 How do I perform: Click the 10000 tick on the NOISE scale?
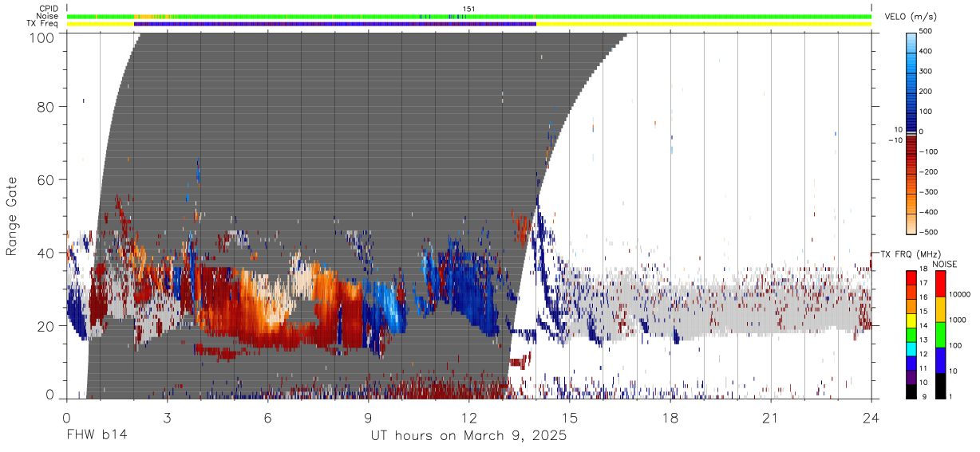[x=959, y=294]
